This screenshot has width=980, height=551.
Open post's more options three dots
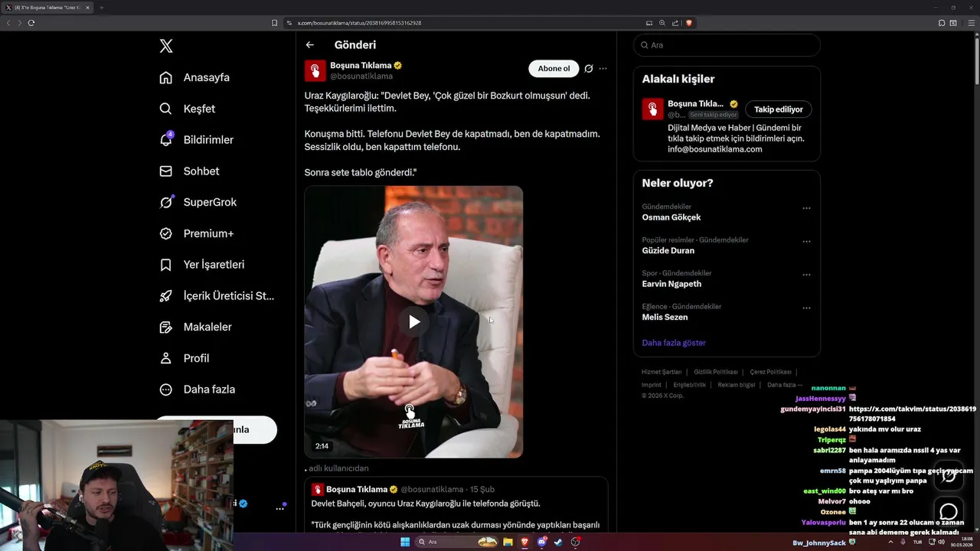(603, 69)
